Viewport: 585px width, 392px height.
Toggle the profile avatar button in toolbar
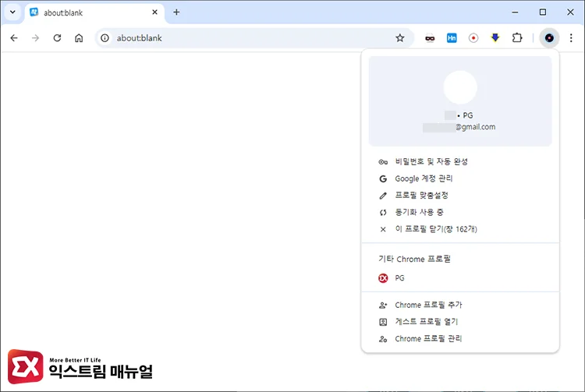(x=549, y=38)
